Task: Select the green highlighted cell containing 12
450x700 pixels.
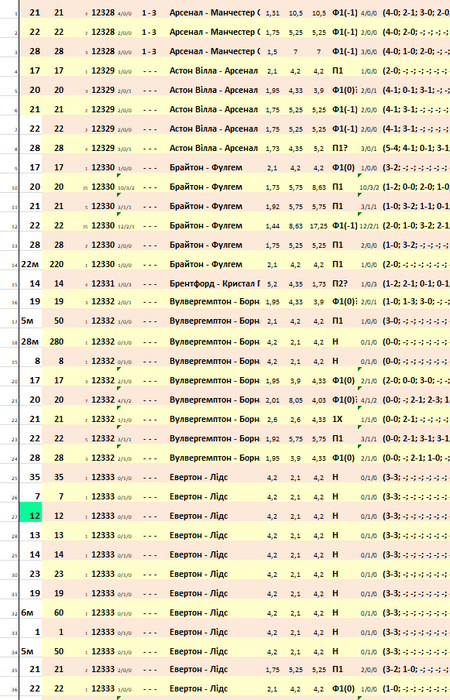Action: pyautogui.click(x=31, y=512)
